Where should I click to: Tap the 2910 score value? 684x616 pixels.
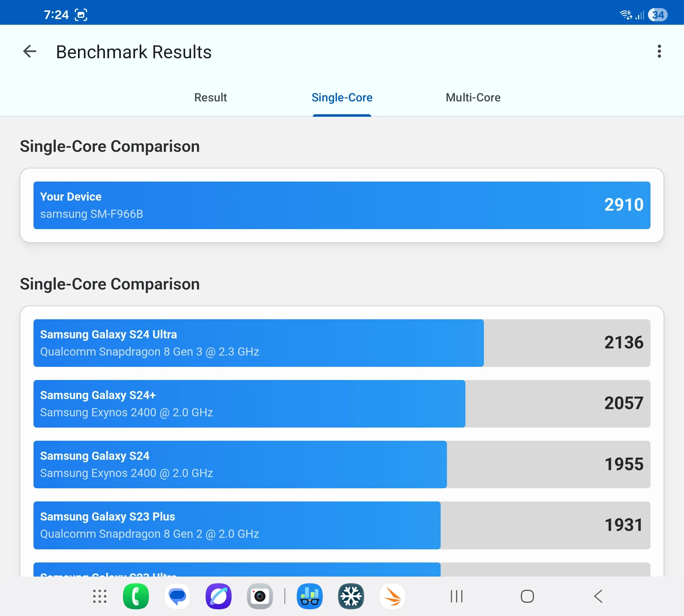(624, 205)
